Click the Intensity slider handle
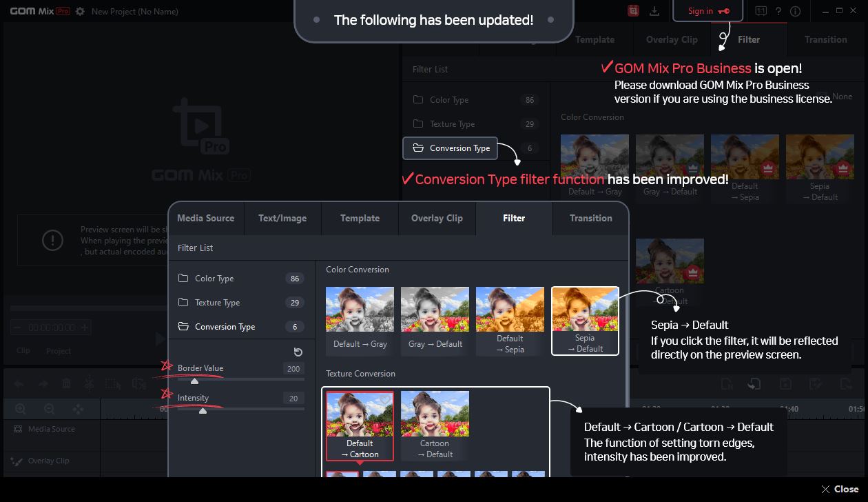Screen dimensions: 868x502 tap(203, 411)
